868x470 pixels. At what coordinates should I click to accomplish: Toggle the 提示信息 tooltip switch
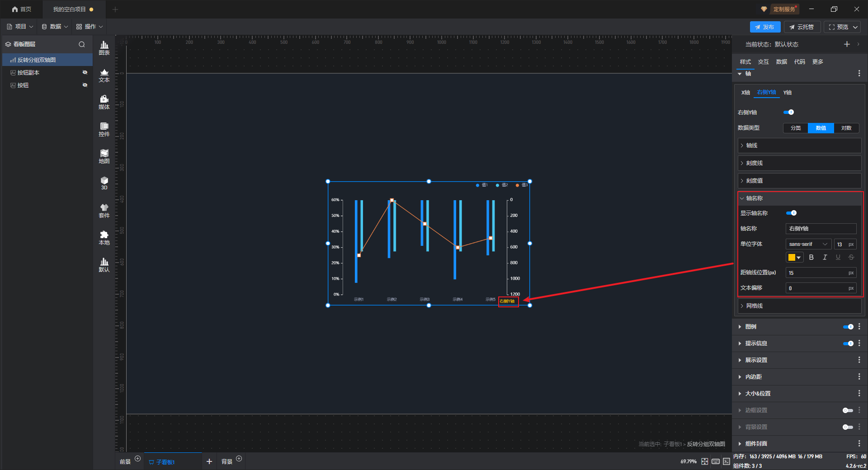coord(848,343)
